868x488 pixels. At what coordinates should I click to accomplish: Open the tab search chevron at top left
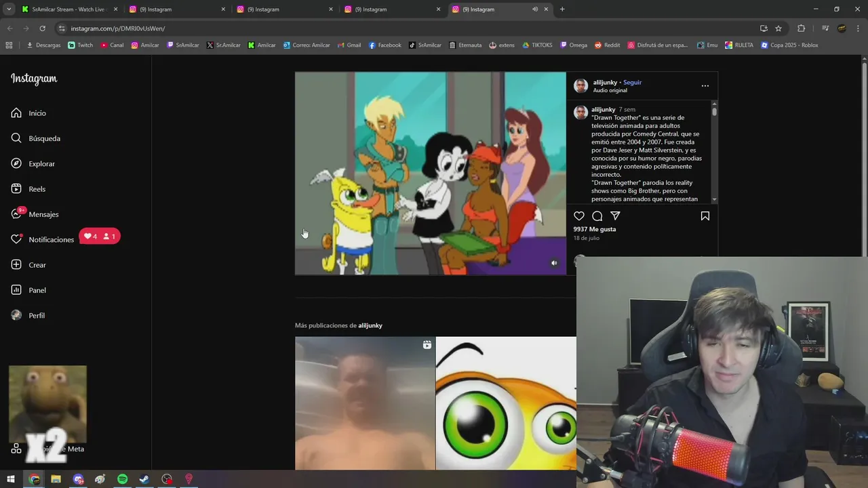click(9, 9)
